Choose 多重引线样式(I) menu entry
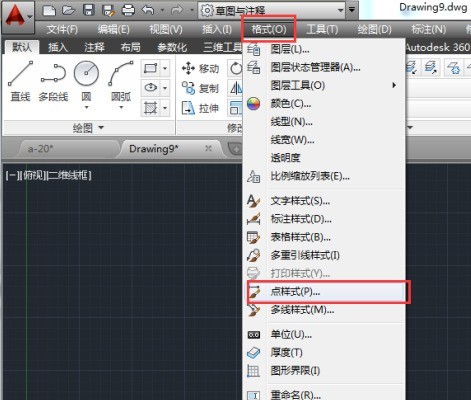Viewport: 471px width, 400px height. [323, 255]
